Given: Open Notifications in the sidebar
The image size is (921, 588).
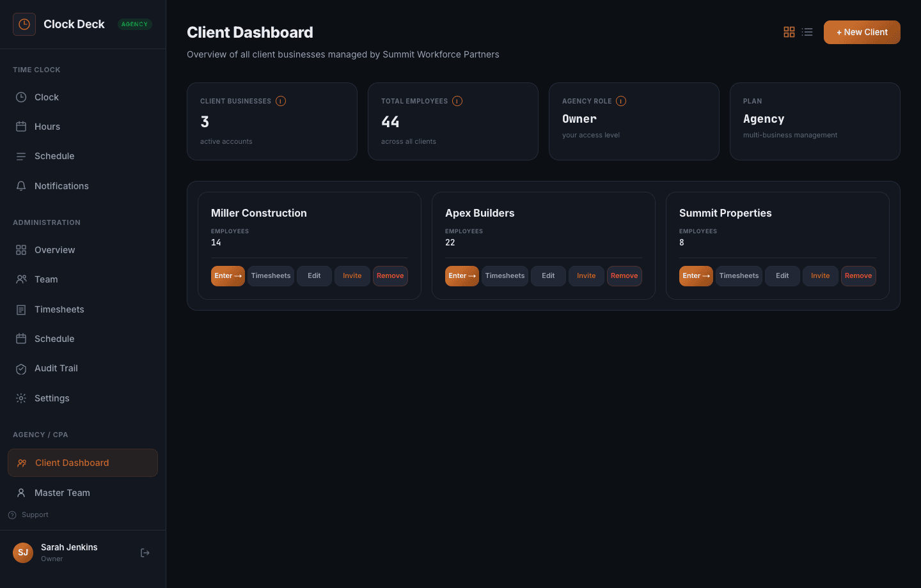Looking at the screenshot, I should (83, 186).
